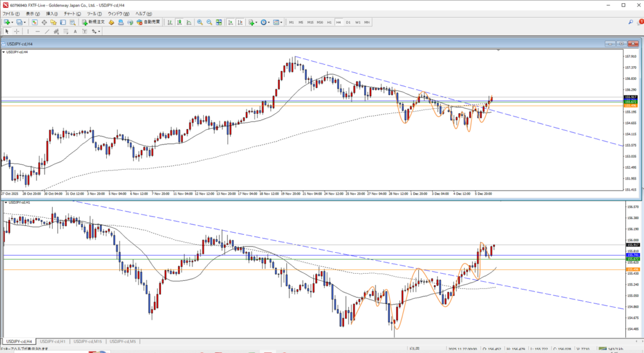Viewport: 644px width, 353px height.
Task: Open the notifications chat bubble with red badge
Action: pyautogui.click(x=639, y=22)
